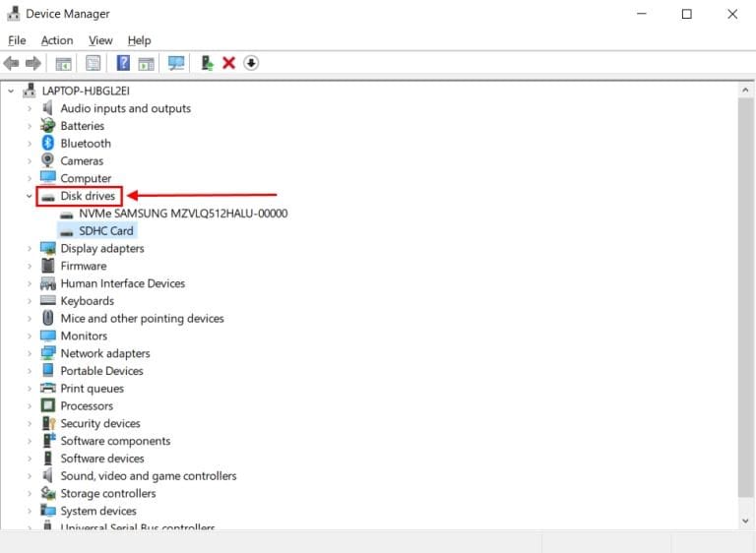Click the Batteries category icon
The height and width of the screenshot is (553, 756).
47,126
